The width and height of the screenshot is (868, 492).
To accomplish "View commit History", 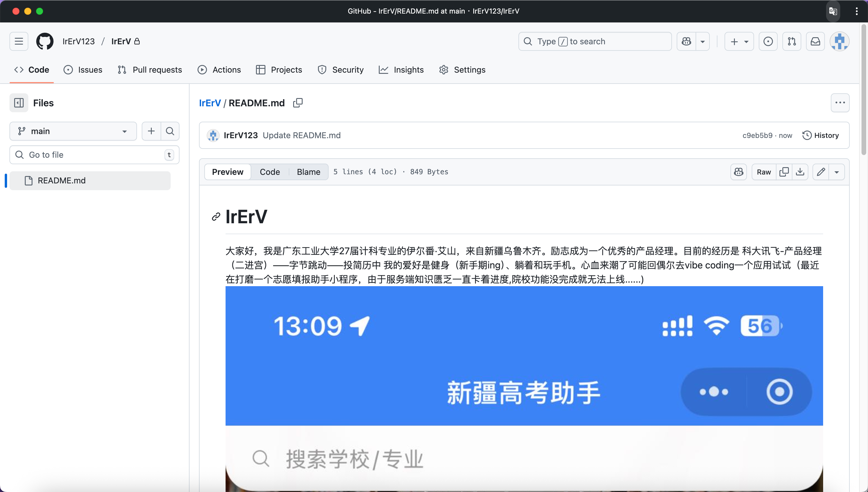I will (x=820, y=135).
